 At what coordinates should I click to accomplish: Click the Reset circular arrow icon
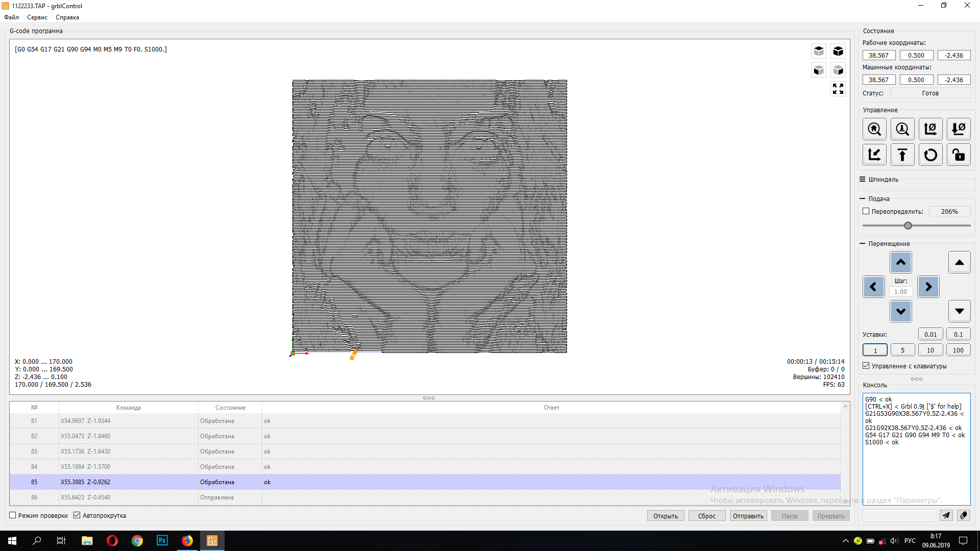(930, 155)
